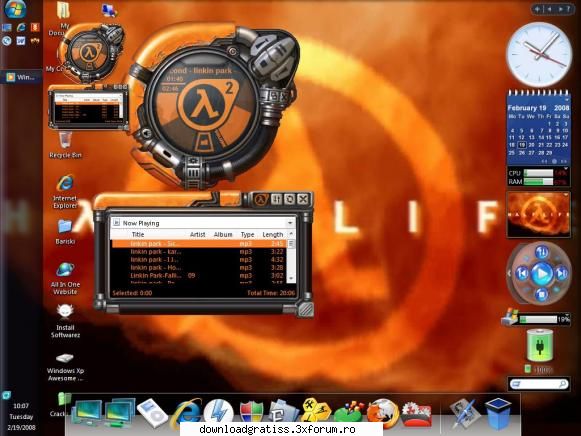Sort playlist by Length column
This screenshot has height=436, width=581.
(273, 234)
